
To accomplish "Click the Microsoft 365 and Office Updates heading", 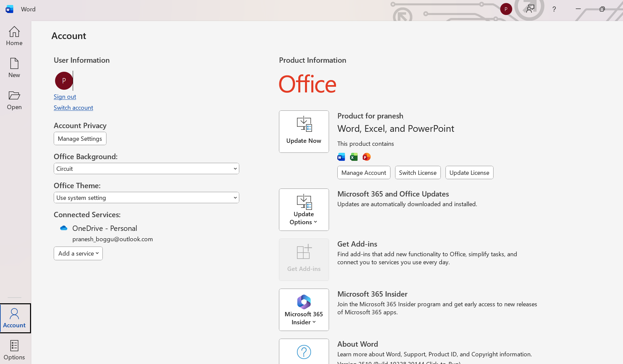I will (x=393, y=194).
